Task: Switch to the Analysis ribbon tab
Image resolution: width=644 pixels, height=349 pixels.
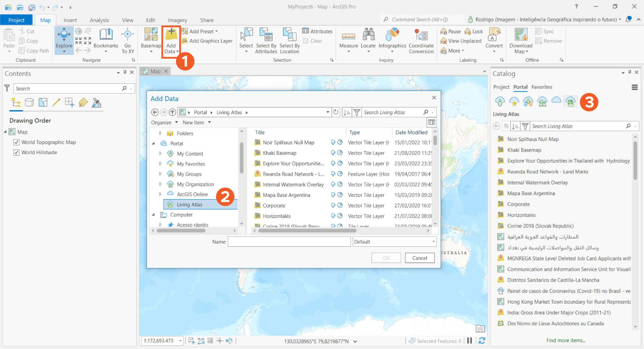Action: [x=99, y=20]
